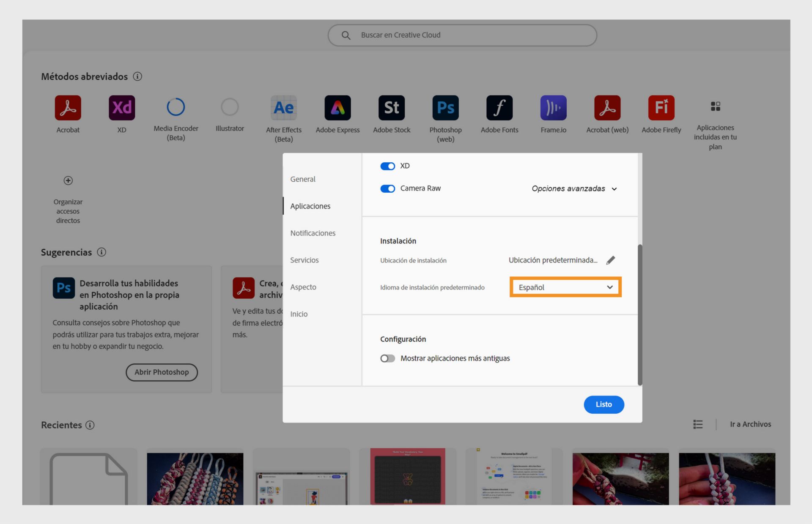Click the Adobe Express icon
This screenshot has width=812, height=524.
pos(337,108)
